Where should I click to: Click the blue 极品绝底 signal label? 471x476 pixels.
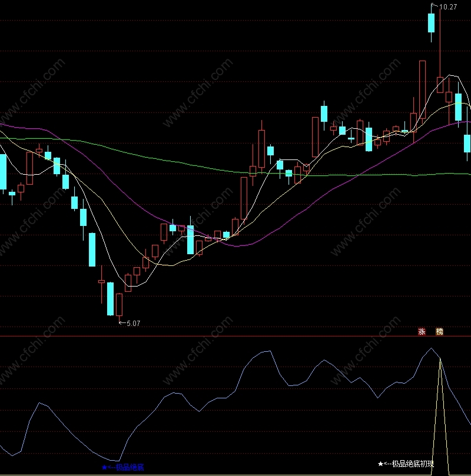[122, 467]
